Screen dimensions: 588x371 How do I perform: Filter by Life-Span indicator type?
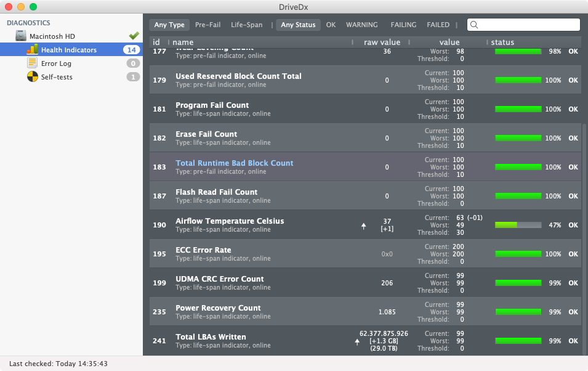(247, 25)
